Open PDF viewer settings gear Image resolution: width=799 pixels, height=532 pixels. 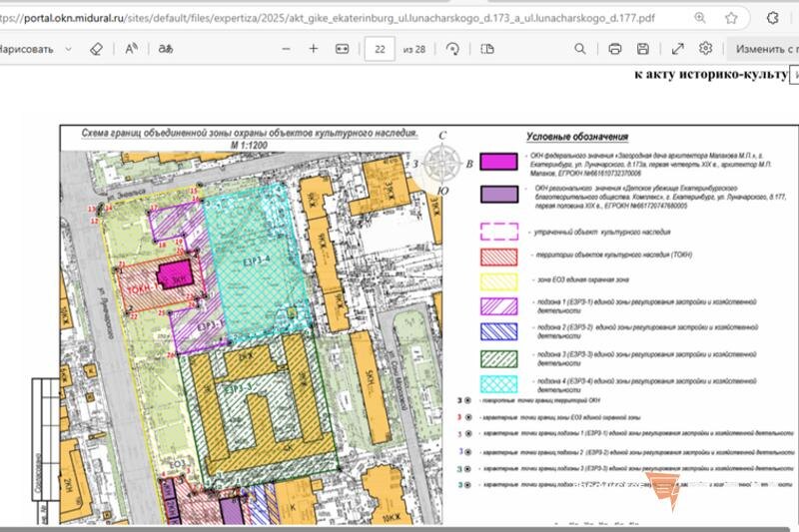point(705,48)
